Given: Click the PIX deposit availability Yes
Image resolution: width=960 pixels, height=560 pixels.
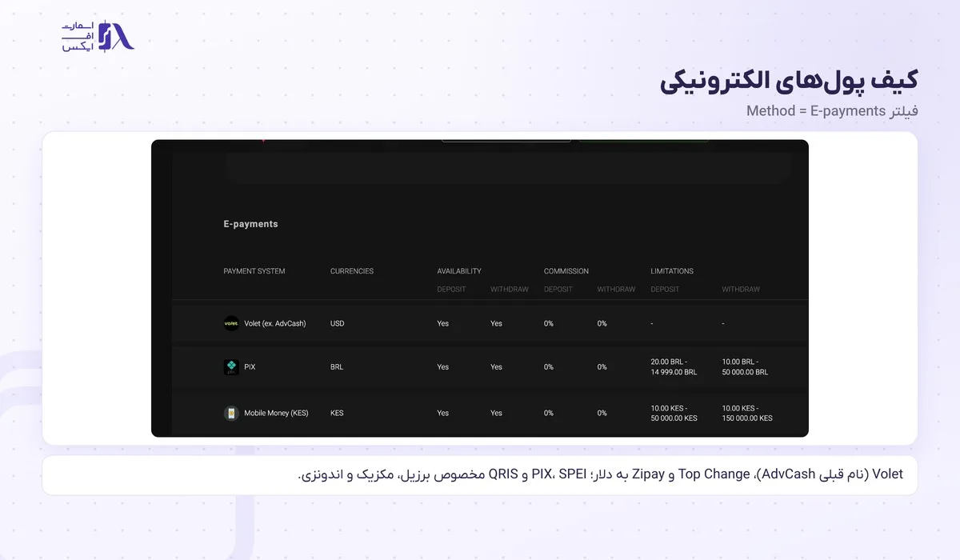Looking at the screenshot, I should (443, 367).
